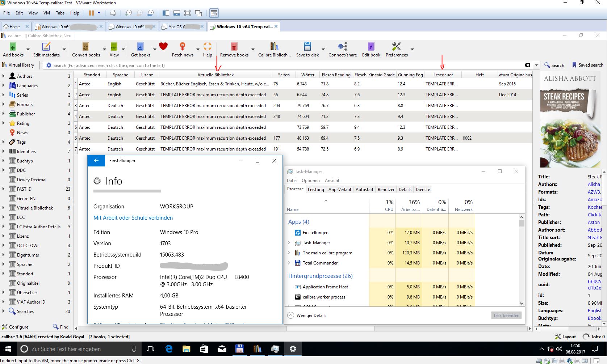
Task: Click the Convert books icon
Action: click(85, 47)
